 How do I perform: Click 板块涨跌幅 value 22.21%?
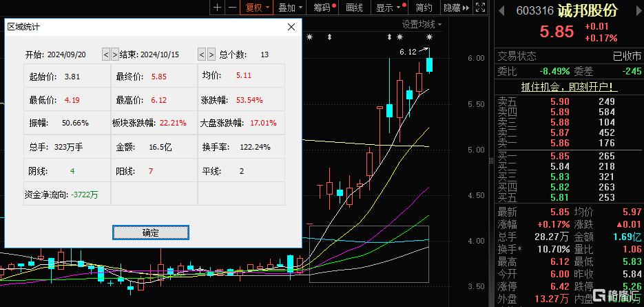pyautogui.click(x=173, y=123)
